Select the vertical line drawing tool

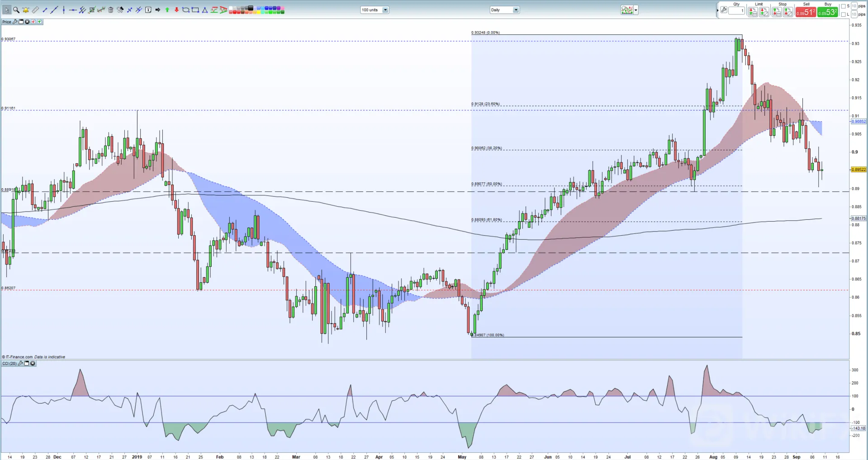coord(64,10)
